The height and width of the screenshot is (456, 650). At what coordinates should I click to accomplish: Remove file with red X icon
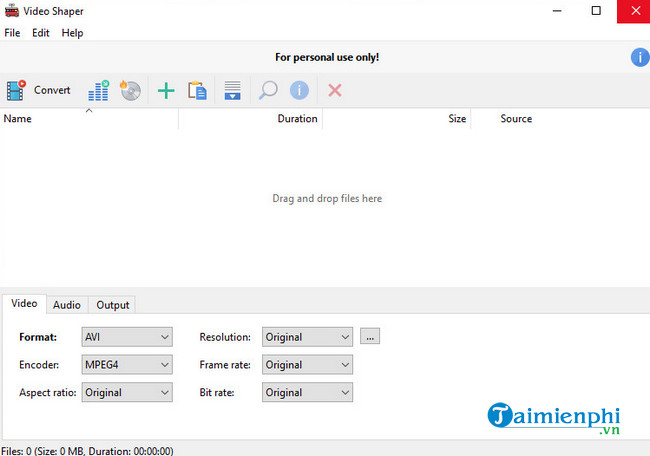tap(335, 91)
